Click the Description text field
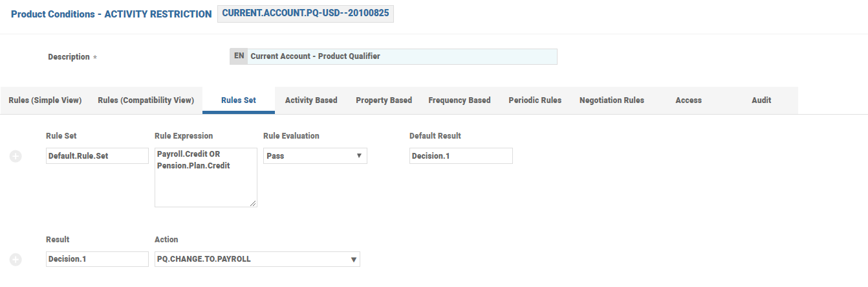This screenshot has width=868, height=287. point(402,56)
